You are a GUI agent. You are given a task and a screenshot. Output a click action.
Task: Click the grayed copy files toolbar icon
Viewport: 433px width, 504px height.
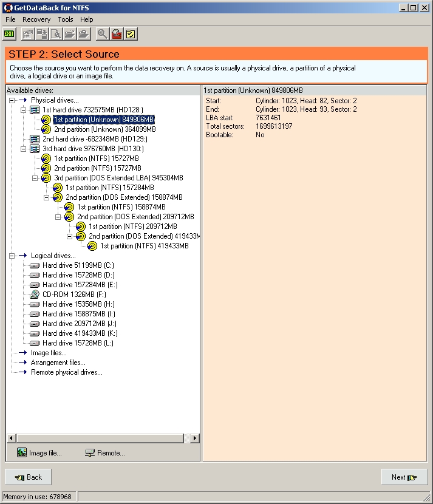[x=42, y=34]
